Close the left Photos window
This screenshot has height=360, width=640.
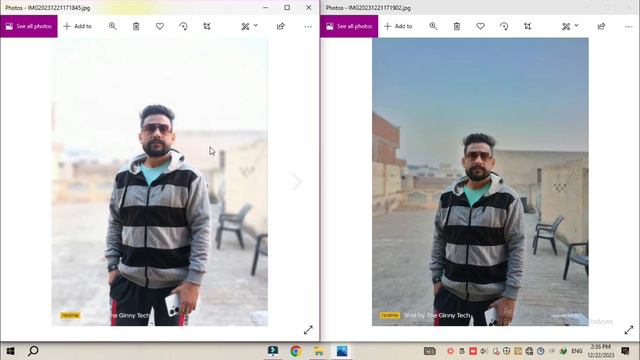pos(309,7)
